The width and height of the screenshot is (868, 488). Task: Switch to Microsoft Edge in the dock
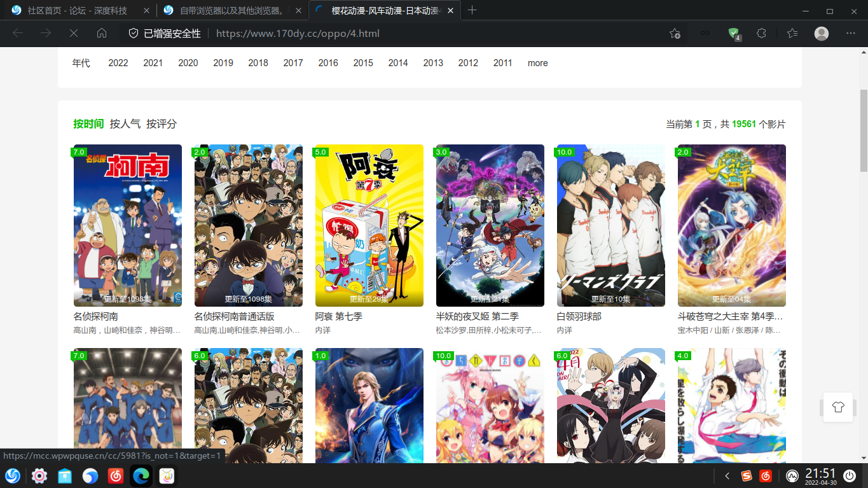(141, 475)
